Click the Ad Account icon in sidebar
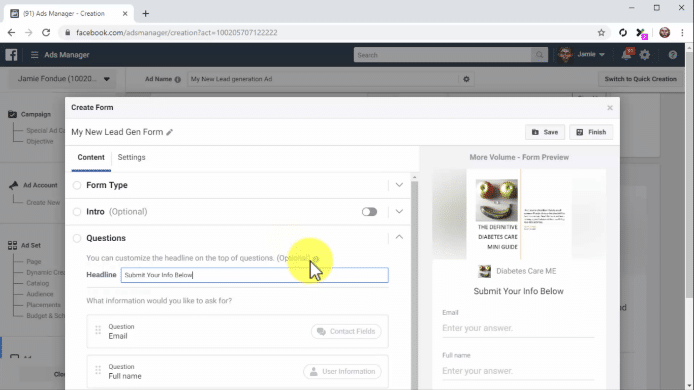The height and width of the screenshot is (390, 694). (x=13, y=185)
